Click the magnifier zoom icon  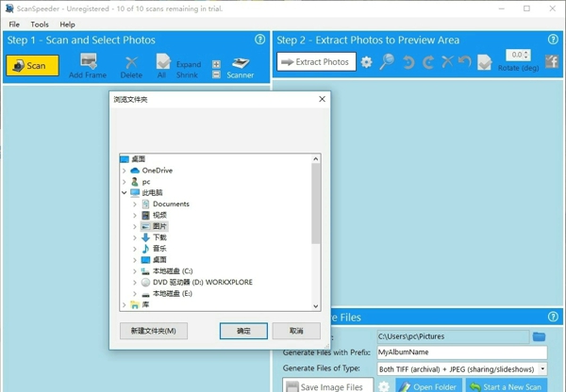coord(387,62)
